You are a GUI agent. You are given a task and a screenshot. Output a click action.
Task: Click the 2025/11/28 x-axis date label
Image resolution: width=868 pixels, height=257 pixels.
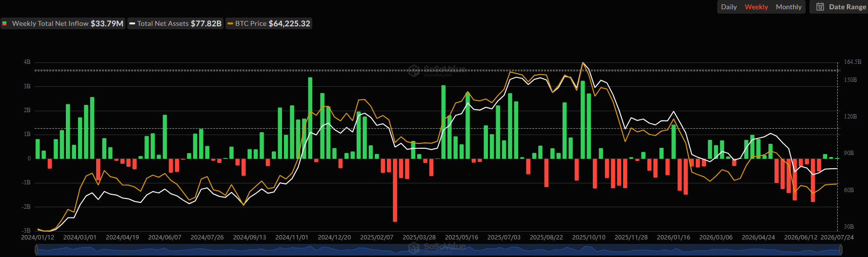click(631, 237)
